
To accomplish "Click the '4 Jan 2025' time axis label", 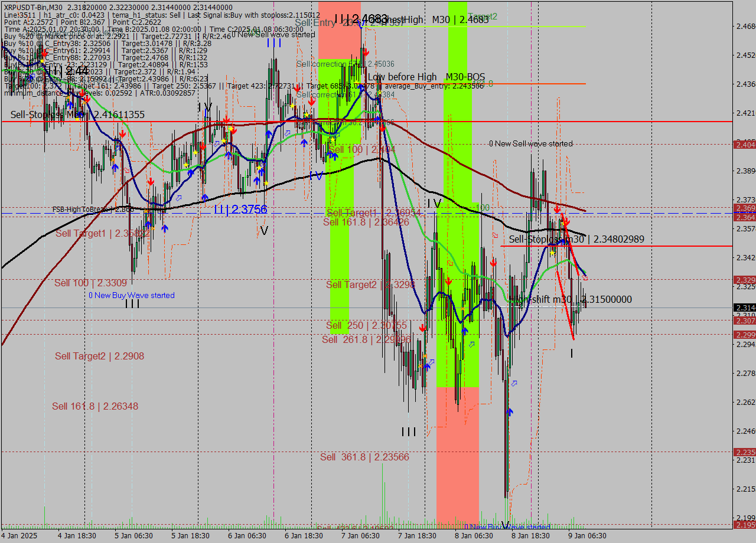I will (x=19, y=536).
